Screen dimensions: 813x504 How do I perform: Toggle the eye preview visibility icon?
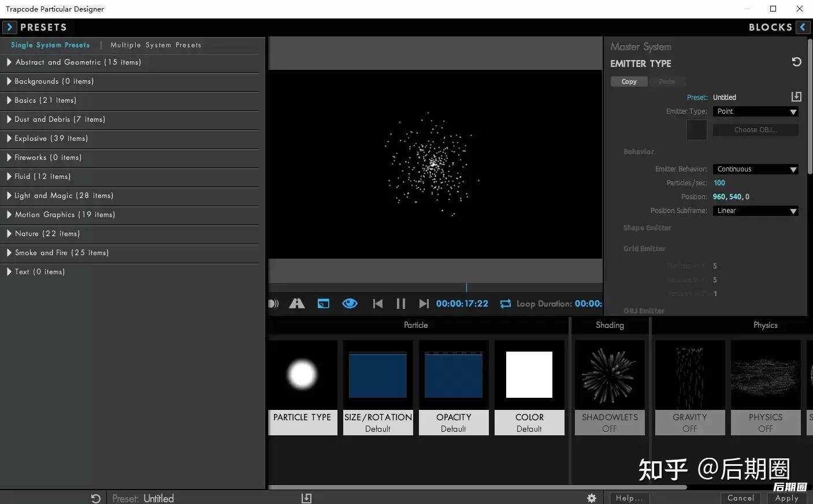(350, 303)
